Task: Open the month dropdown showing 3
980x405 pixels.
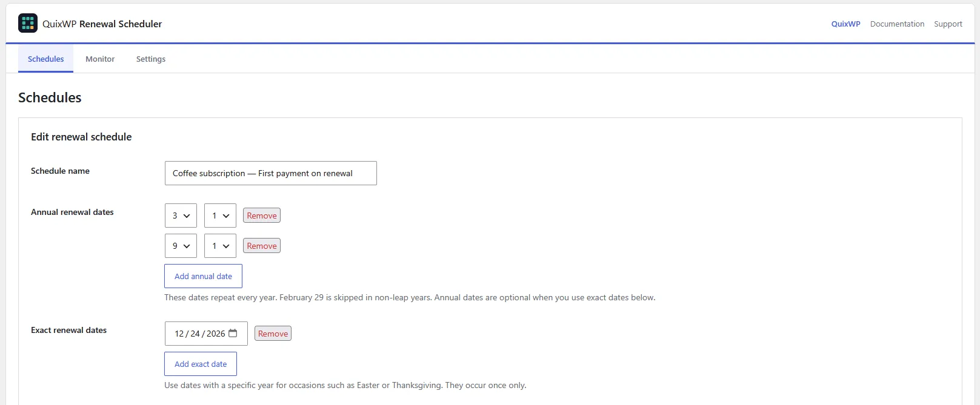Action: [x=181, y=216]
